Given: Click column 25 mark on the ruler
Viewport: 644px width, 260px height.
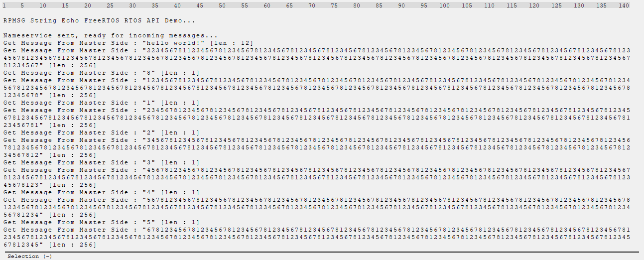Looking at the screenshot, I should click(110, 5).
